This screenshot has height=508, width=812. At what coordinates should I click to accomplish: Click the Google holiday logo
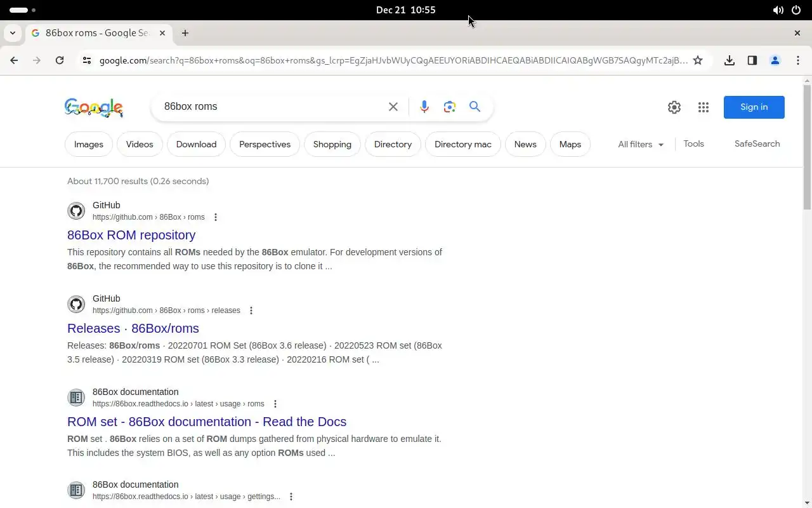[94, 107]
